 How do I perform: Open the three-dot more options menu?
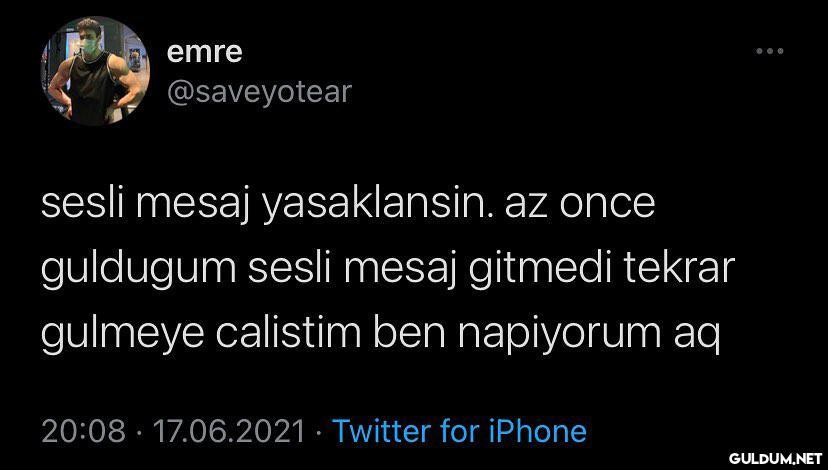(769, 51)
